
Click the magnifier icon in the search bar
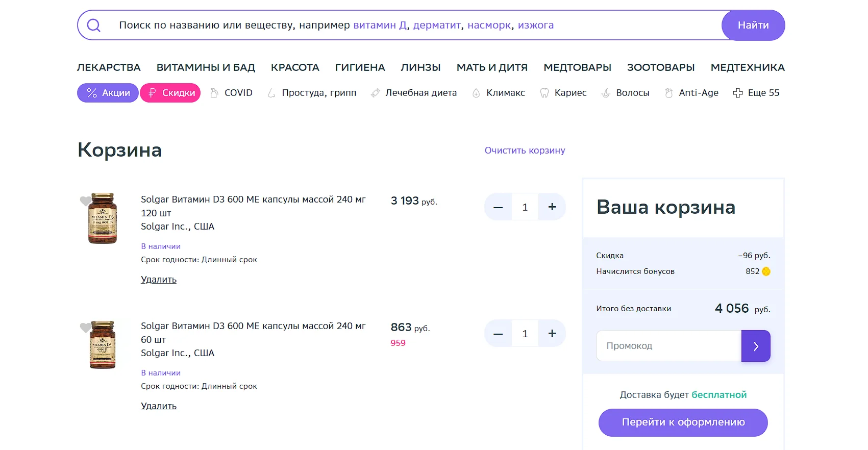[x=94, y=25]
